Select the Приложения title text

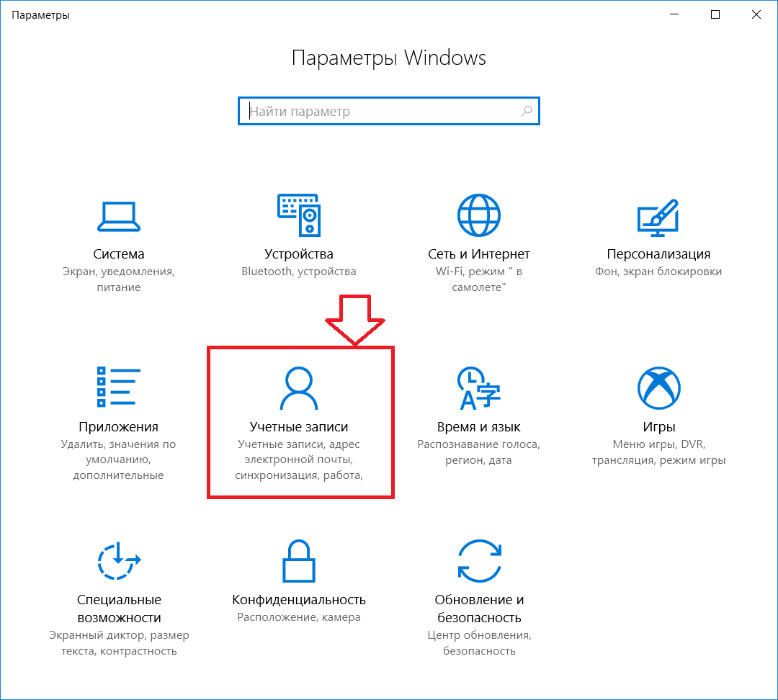tap(119, 426)
